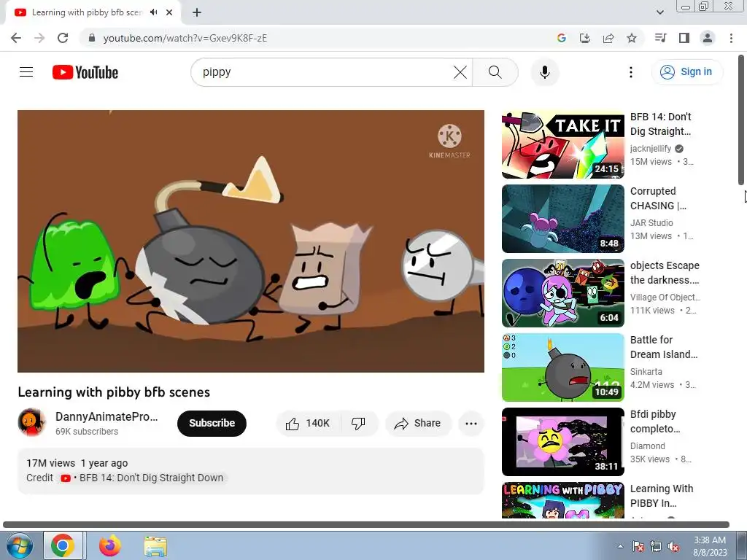747x560 pixels.
Task: Share this page icon in address bar
Action: [x=608, y=38]
